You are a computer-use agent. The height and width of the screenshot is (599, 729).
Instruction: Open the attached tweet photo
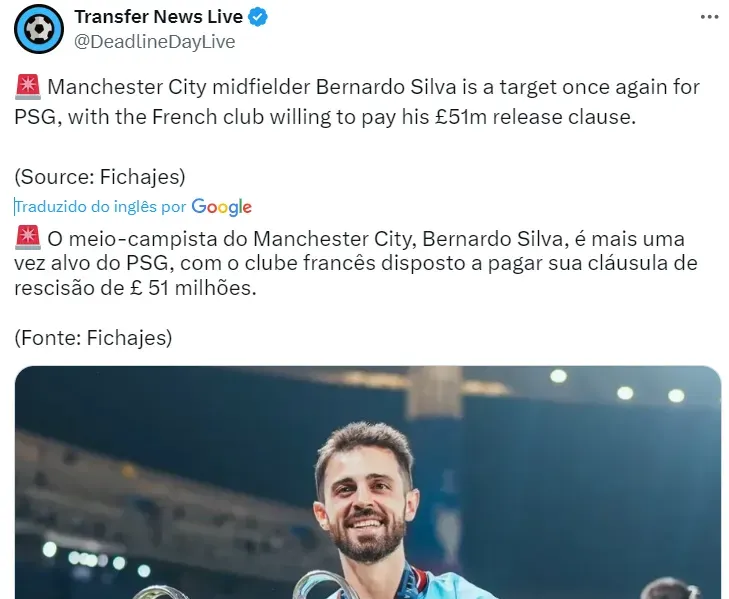(368, 482)
